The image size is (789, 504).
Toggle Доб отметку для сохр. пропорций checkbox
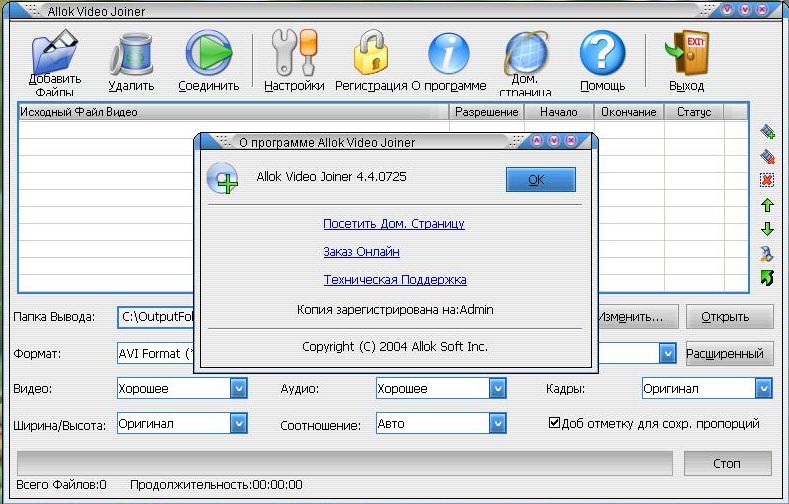554,423
